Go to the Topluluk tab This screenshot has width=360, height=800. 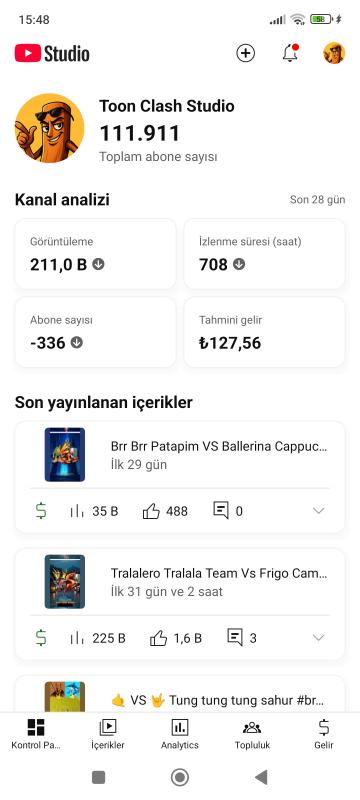252,734
